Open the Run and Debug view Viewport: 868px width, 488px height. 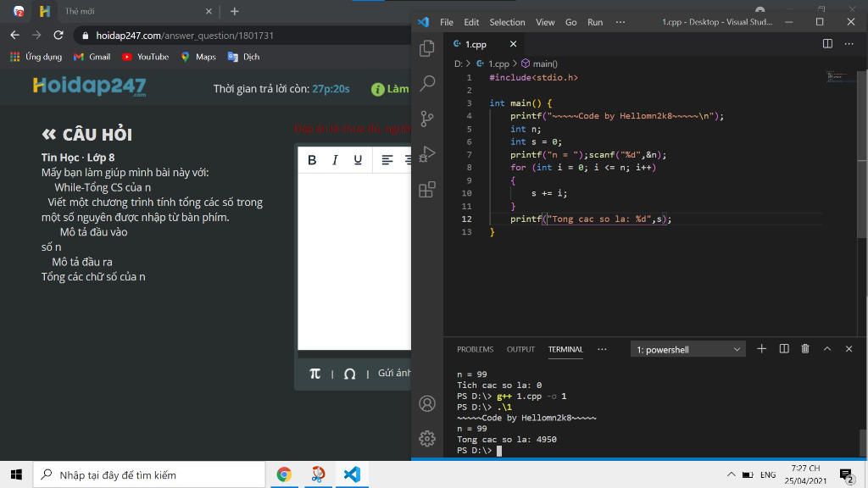coord(427,154)
